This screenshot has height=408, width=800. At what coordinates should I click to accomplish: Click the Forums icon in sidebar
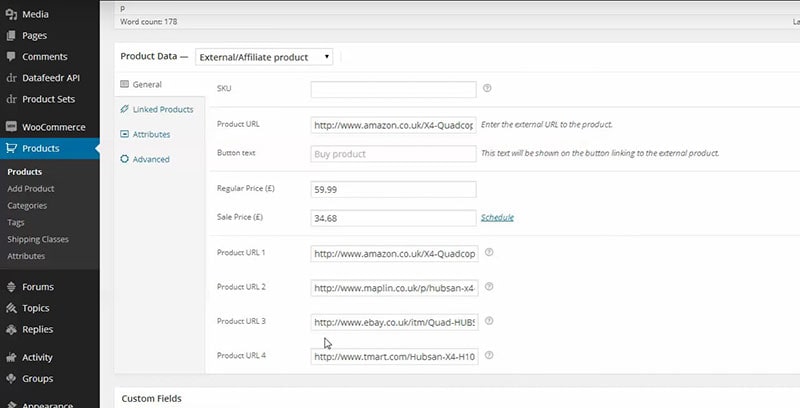coord(11,287)
